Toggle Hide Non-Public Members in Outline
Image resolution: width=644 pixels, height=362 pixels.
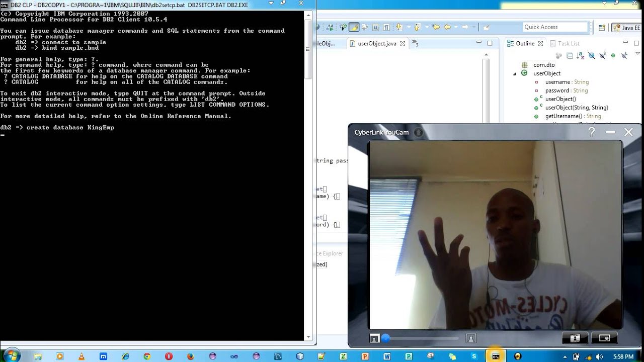pos(613,56)
